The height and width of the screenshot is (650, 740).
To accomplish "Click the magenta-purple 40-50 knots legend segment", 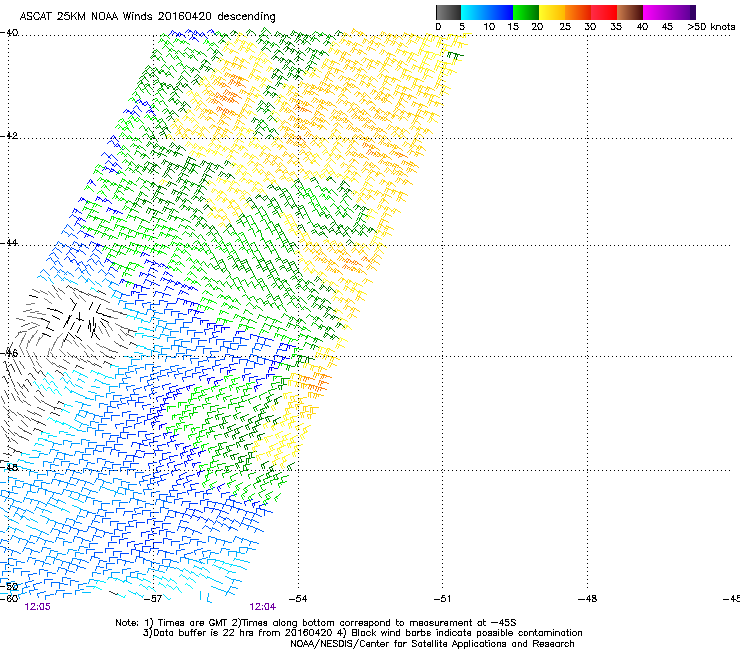I will pyautogui.click(x=669, y=12).
